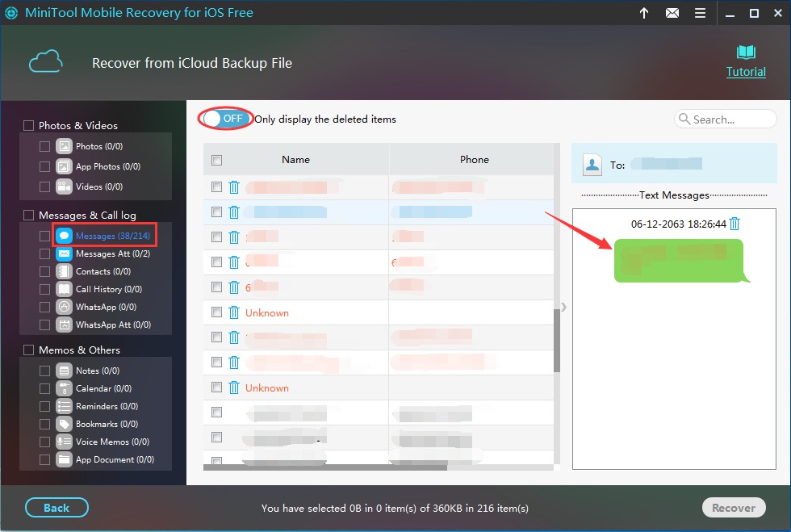Open the envelope feedback icon in title bar
This screenshot has width=791, height=532.
tap(672, 13)
